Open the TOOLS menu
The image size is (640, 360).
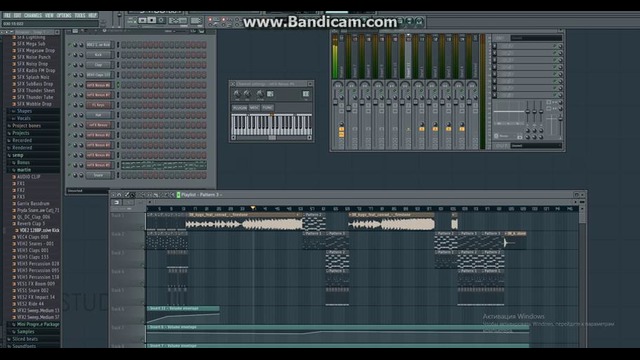point(80,16)
